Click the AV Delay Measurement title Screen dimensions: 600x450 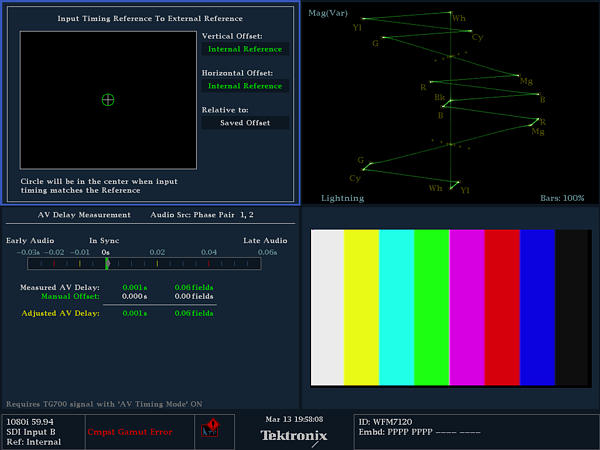click(x=84, y=215)
